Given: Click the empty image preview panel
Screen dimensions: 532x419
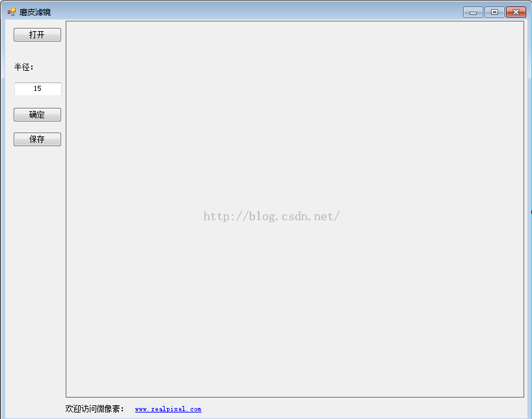Looking at the screenshot, I should pos(295,209).
